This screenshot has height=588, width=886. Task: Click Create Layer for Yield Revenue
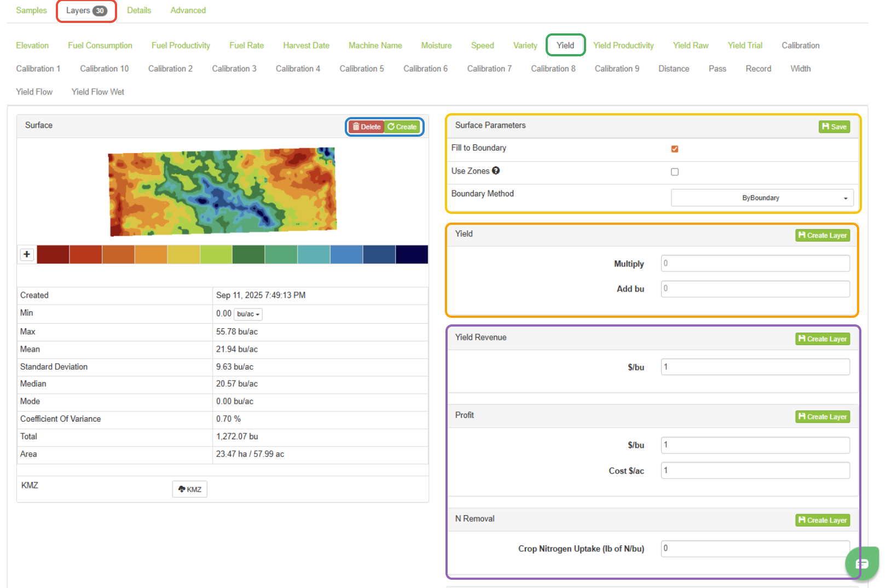(823, 339)
